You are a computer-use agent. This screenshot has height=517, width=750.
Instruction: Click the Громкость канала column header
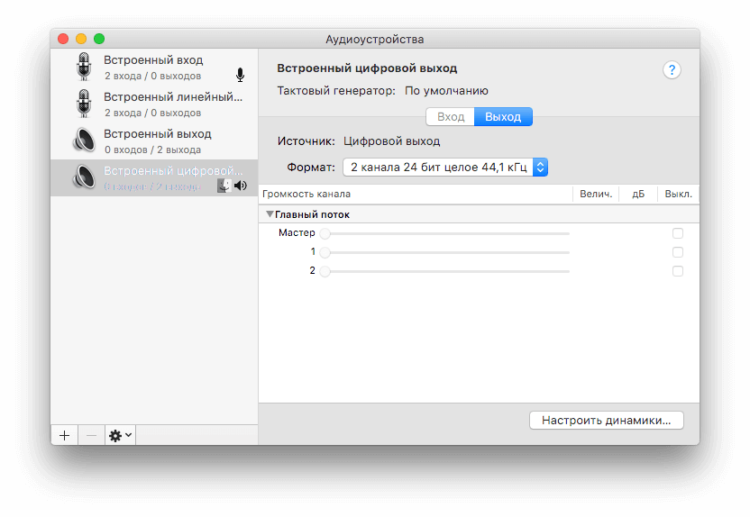416,194
